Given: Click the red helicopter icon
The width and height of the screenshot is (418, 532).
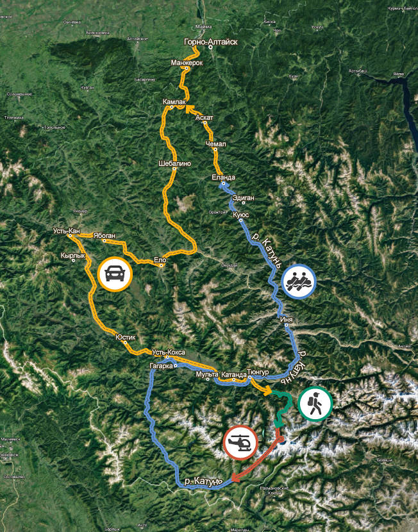Looking at the screenshot, I should 241,442.
